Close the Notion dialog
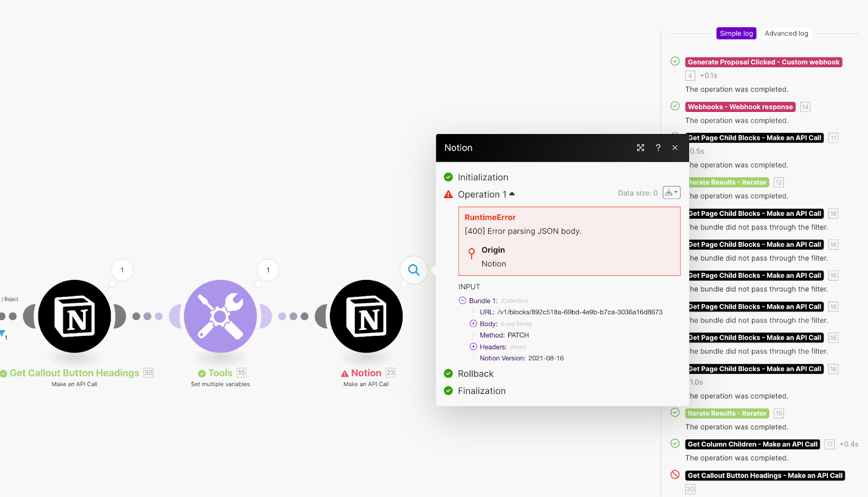Viewport: 868px width, 497px height. click(675, 148)
